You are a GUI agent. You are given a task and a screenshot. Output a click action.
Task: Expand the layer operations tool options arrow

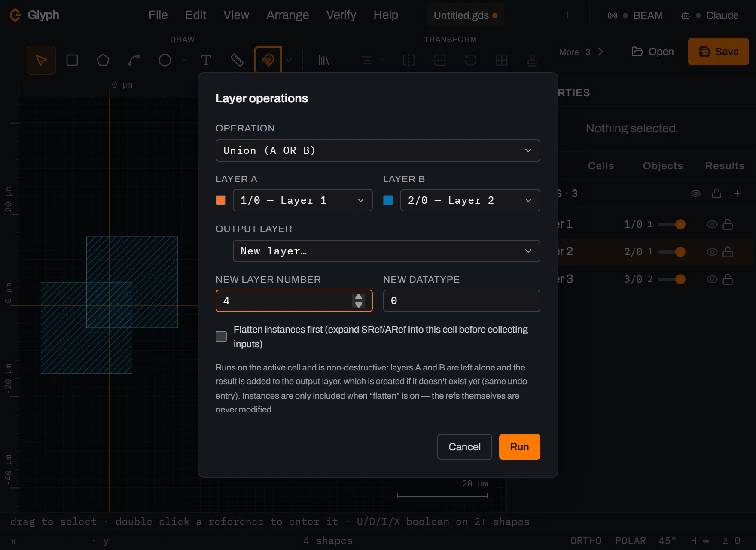click(x=289, y=60)
